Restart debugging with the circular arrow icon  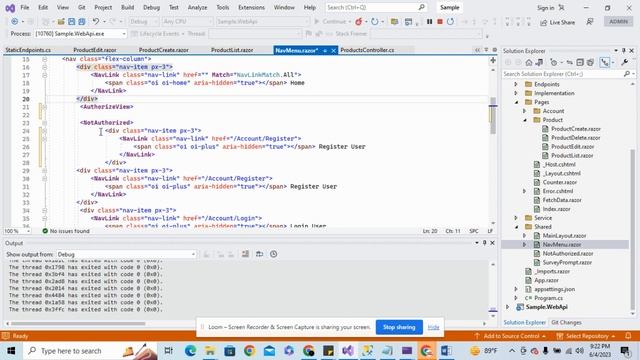pos(450,22)
